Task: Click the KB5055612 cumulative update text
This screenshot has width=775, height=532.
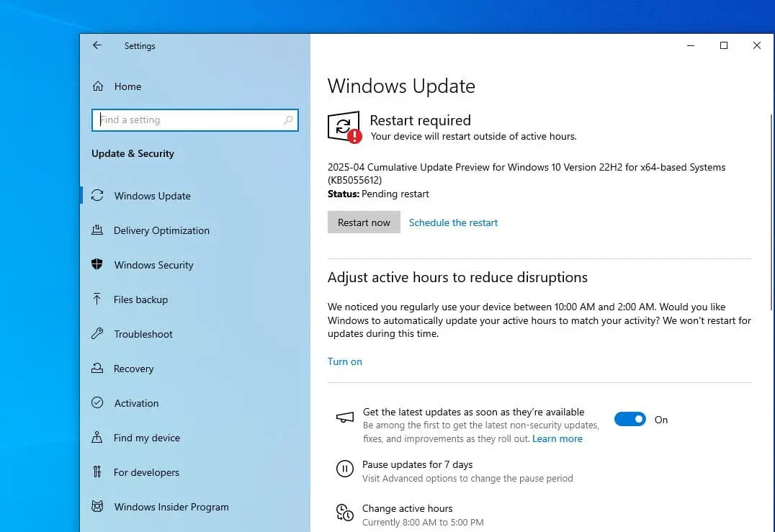Action: click(x=527, y=173)
